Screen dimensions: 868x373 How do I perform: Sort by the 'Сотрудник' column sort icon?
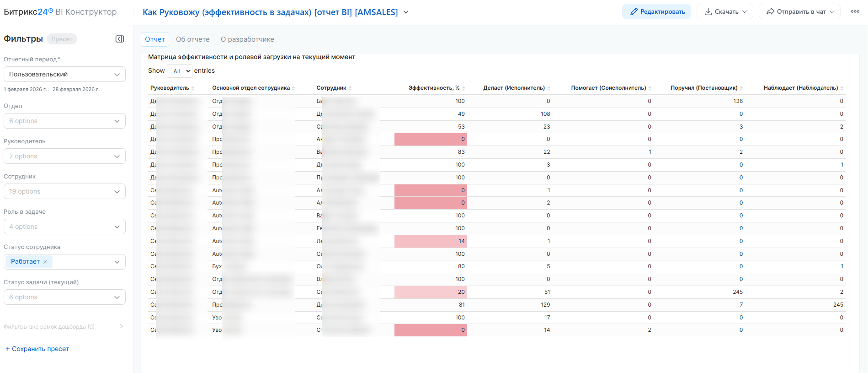click(350, 88)
